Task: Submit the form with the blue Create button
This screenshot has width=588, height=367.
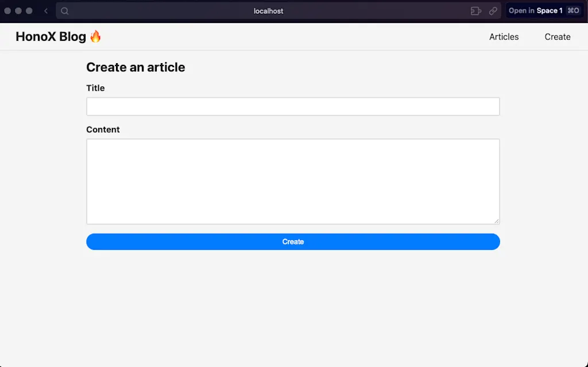Action: click(293, 242)
